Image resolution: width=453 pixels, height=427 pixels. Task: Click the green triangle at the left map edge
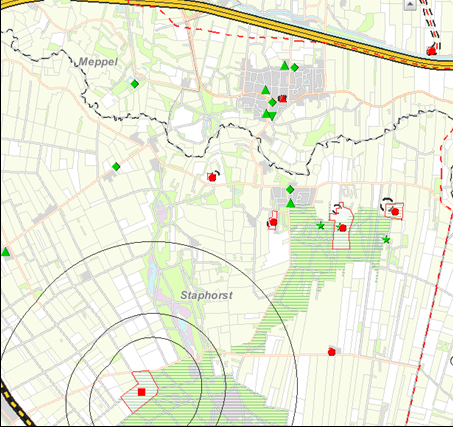5,252
